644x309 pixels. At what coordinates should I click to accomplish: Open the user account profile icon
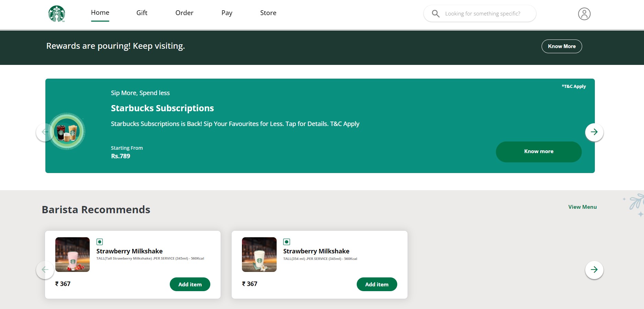pyautogui.click(x=584, y=14)
